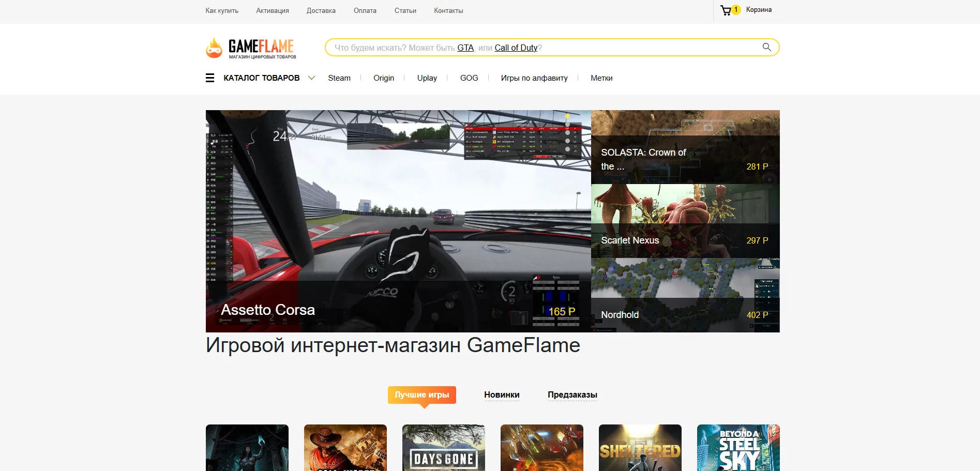Image resolution: width=980 pixels, height=471 pixels.
Task: Open the GOG category
Action: click(x=469, y=78)
